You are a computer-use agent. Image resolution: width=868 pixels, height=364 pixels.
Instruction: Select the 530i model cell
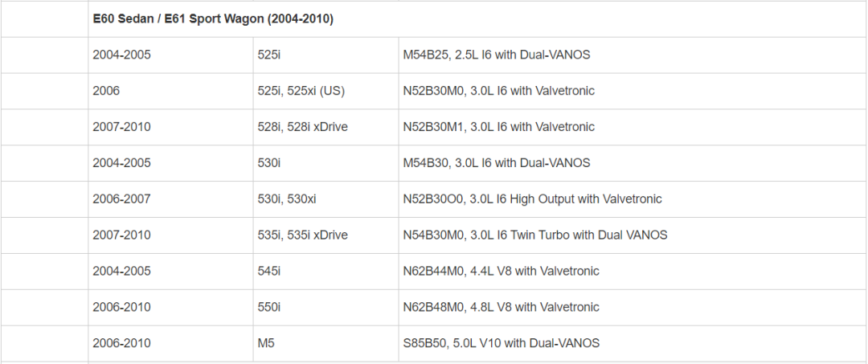click(x=269, y=163)
